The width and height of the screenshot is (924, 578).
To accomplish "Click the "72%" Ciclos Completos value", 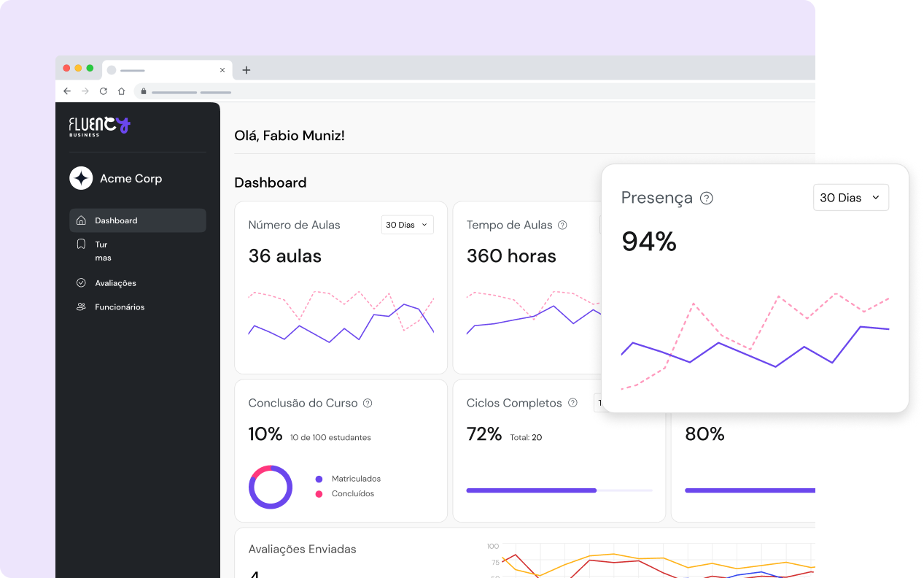I will tap(484, 434).
